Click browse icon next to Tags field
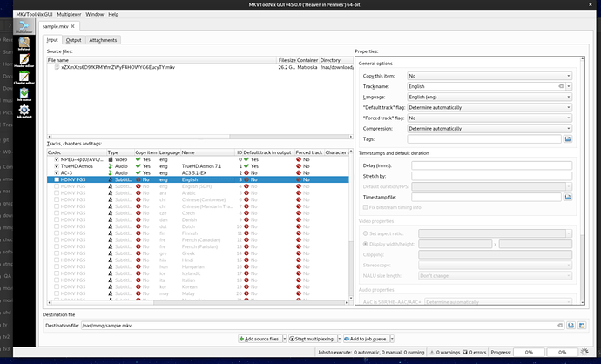 pos(568,139)
